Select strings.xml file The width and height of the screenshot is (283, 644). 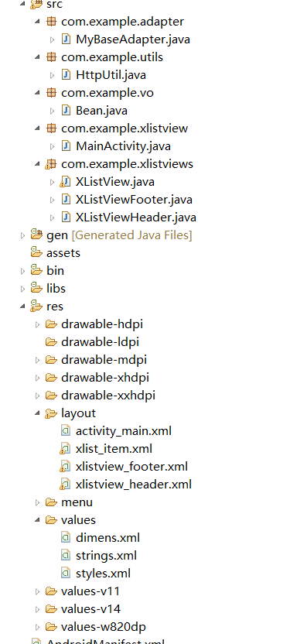click(106, 555)
